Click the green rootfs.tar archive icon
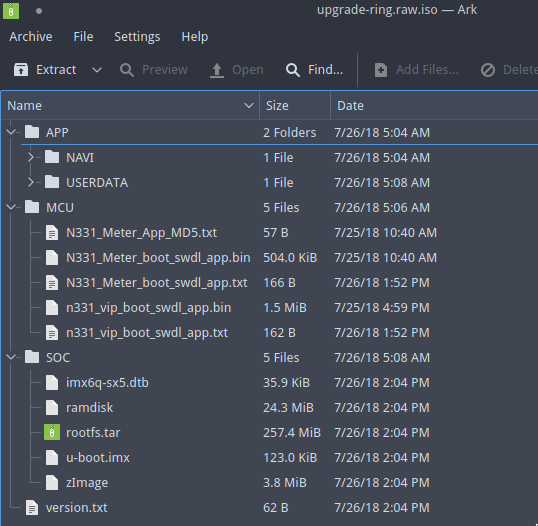 (x=52, y=432)
